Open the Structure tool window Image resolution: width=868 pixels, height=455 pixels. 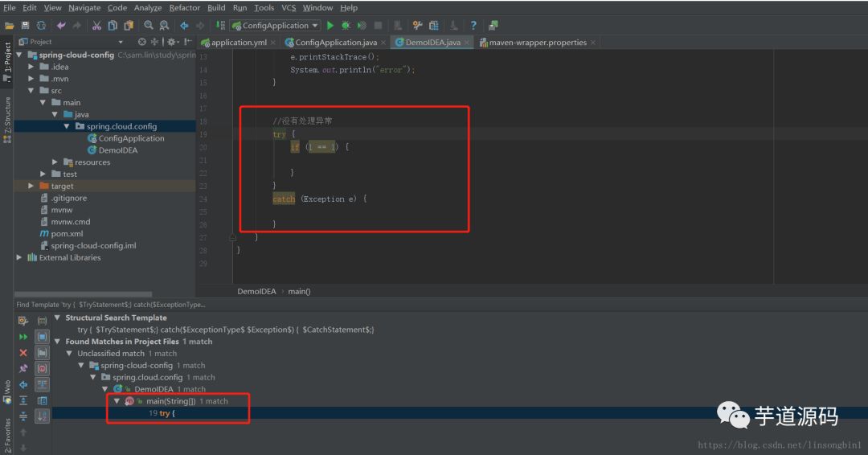pos(7,120)
